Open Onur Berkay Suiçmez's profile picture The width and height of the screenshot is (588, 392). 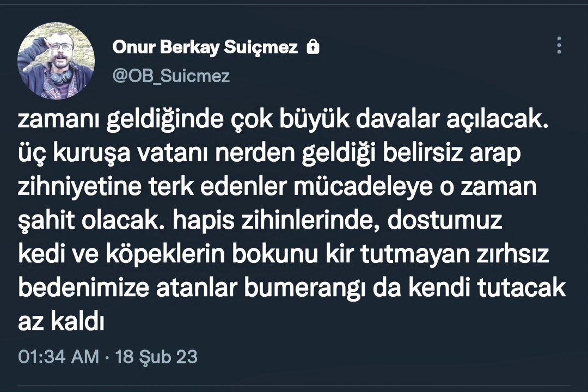click(56, 62)
